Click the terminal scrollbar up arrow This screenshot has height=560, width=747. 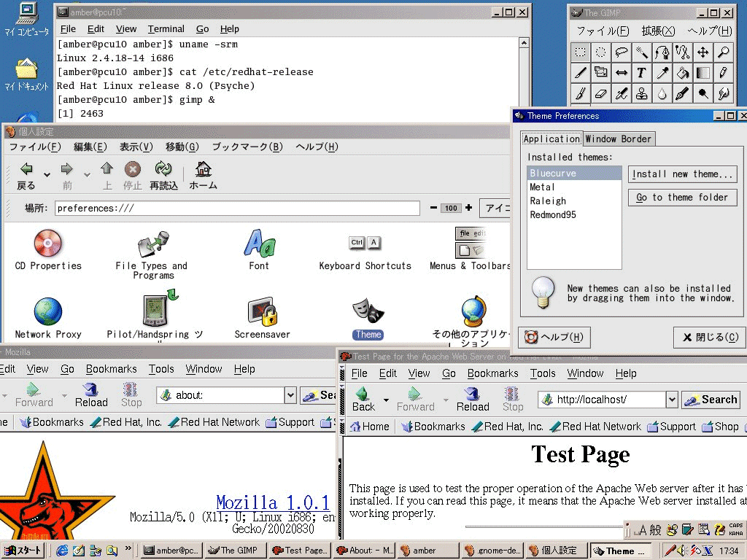pos(524,43)
